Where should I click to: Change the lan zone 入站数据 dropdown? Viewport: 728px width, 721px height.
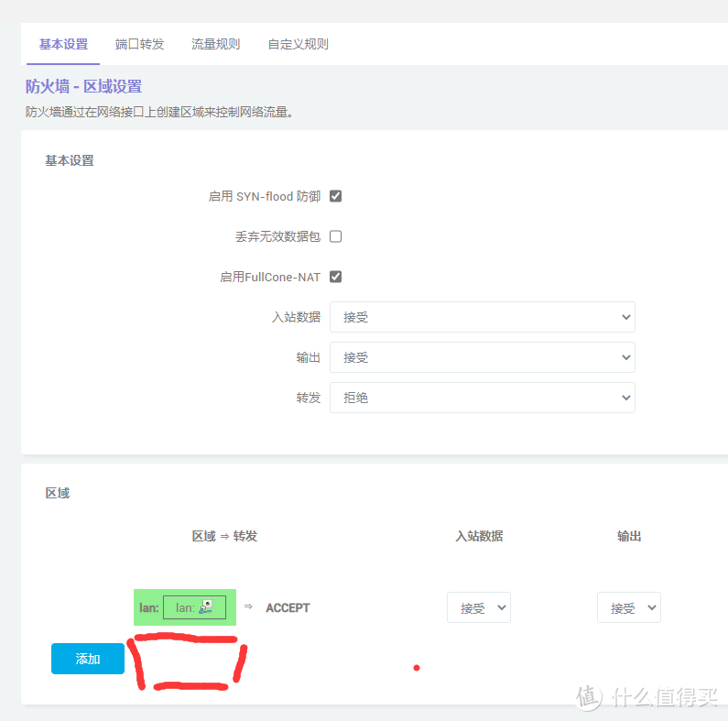pos(478,607)
